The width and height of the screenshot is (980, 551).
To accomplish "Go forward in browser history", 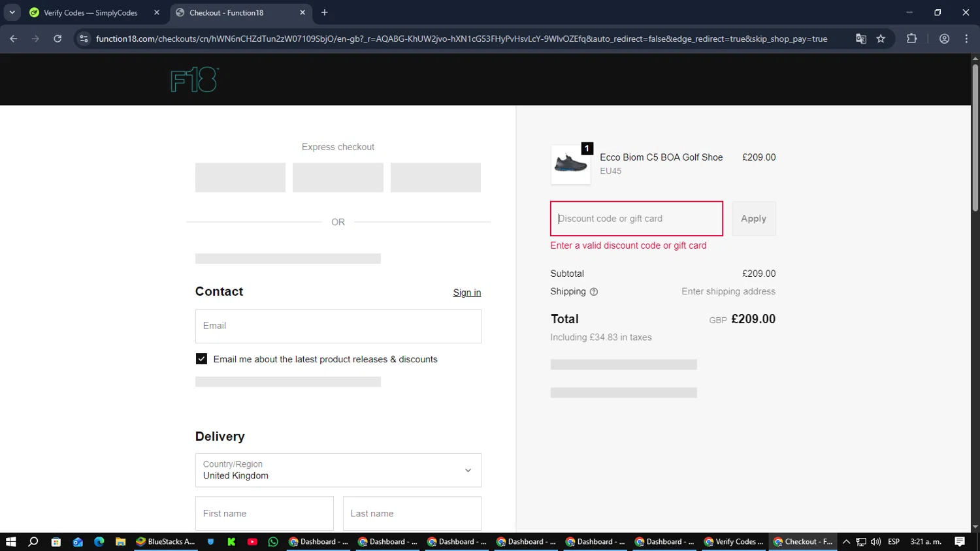I will tap(35, 39).
